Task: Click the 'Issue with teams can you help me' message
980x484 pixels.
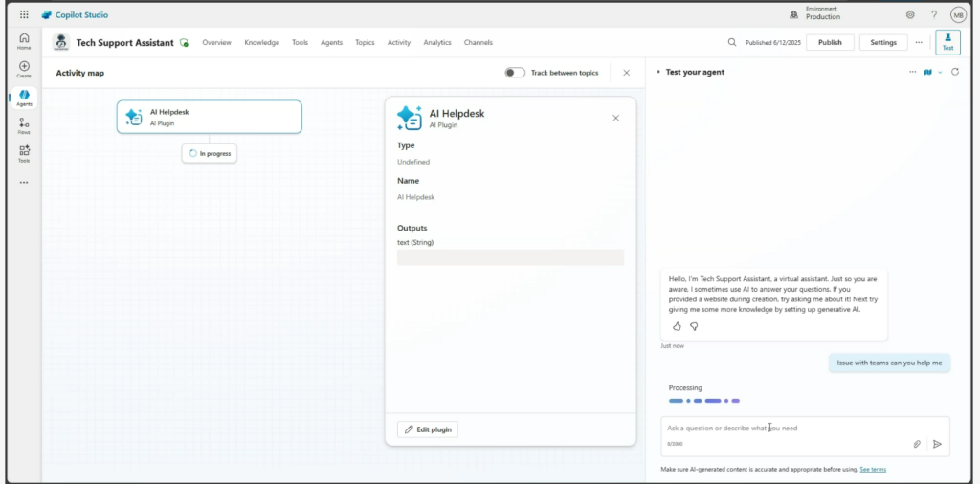Action: [x=889, y=363]
